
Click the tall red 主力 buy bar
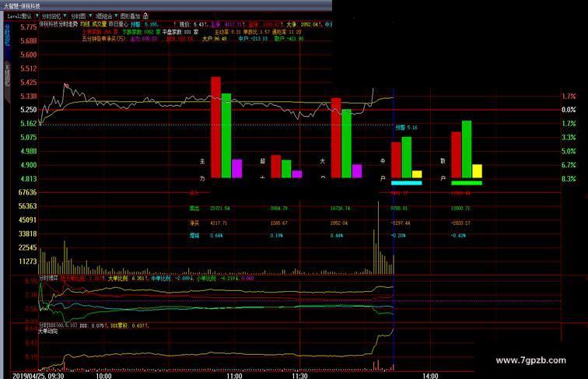[x=215, y=127]
